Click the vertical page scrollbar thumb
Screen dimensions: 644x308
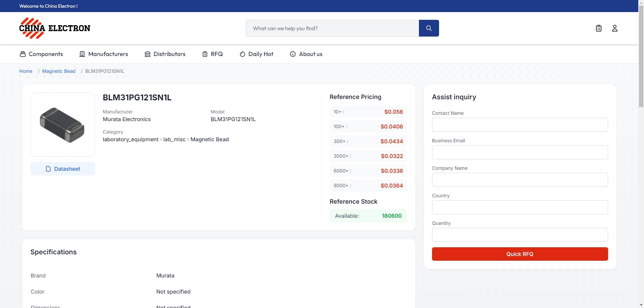[x=641, y=56]
